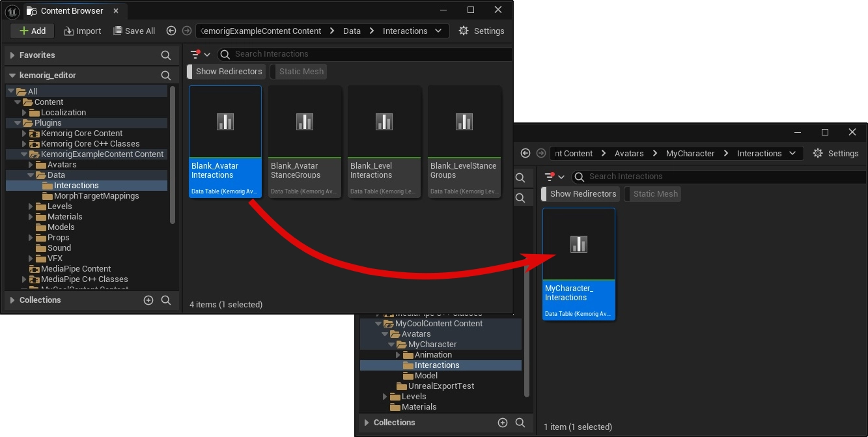Click the back navigation arrow icon

tap(171, 31)
